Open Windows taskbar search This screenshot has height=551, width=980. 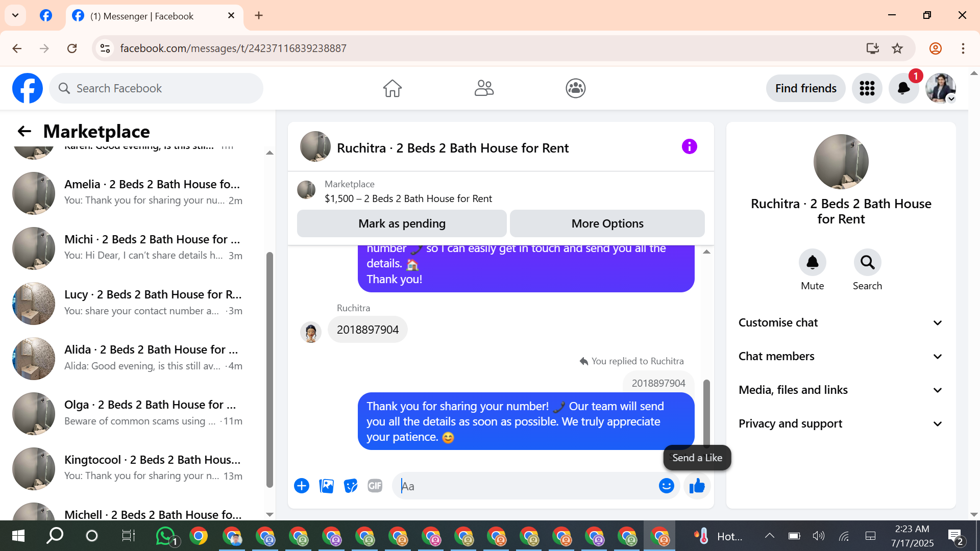55,536
